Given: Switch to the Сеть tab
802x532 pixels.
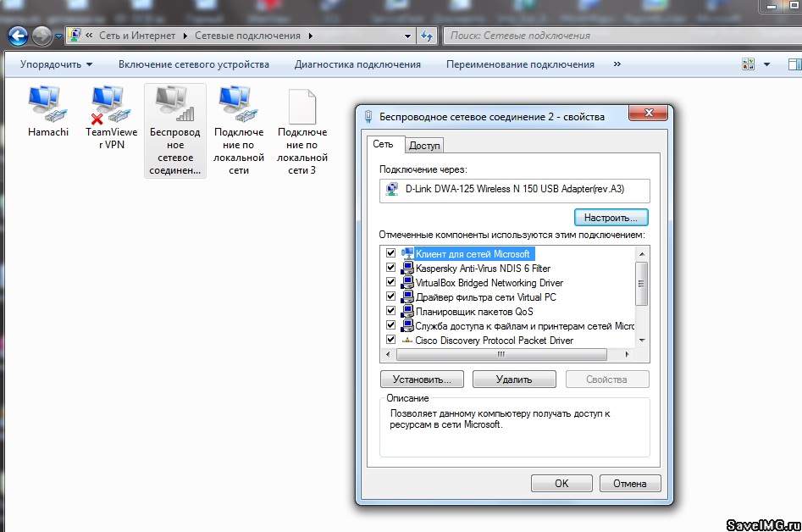Looking at the screenshot, I should click(383, 144).
